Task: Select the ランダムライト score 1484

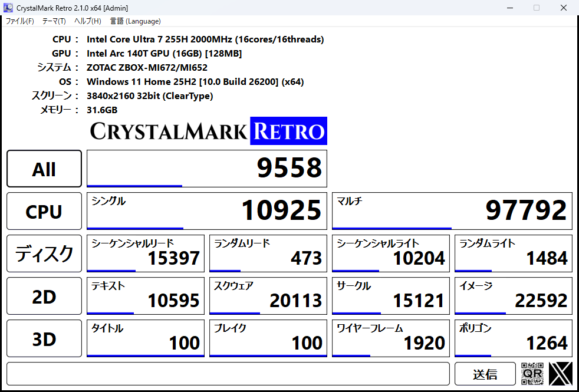Action: coord(514,253)
